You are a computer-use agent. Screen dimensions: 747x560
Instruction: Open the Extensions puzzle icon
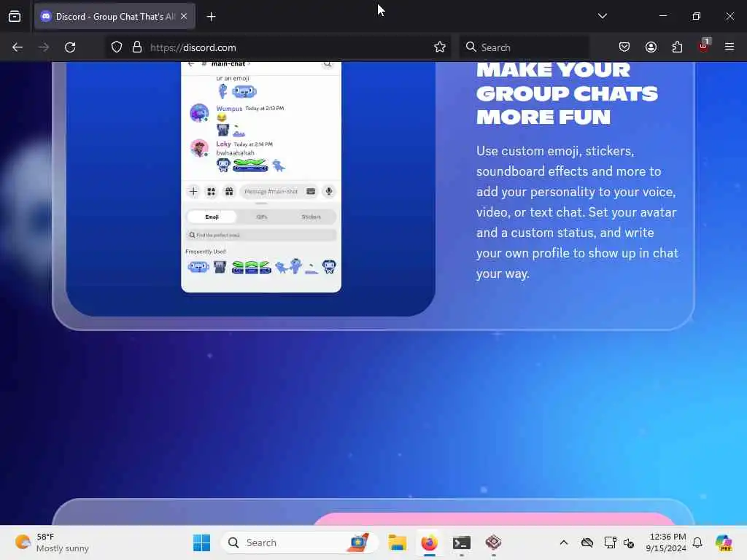tap(677, 47)
